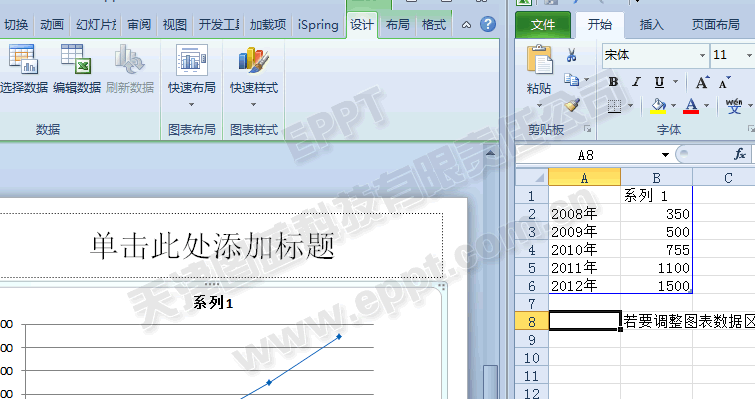
Task: Switch to the 幻灯片 (Slide Show) tab
Action: (96, 25)
